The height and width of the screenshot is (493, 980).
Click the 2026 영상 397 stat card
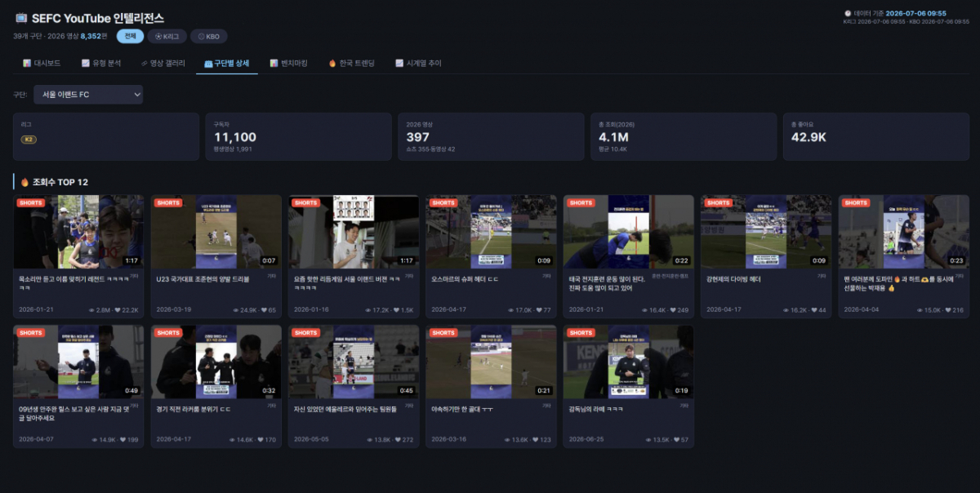[490, 136]
